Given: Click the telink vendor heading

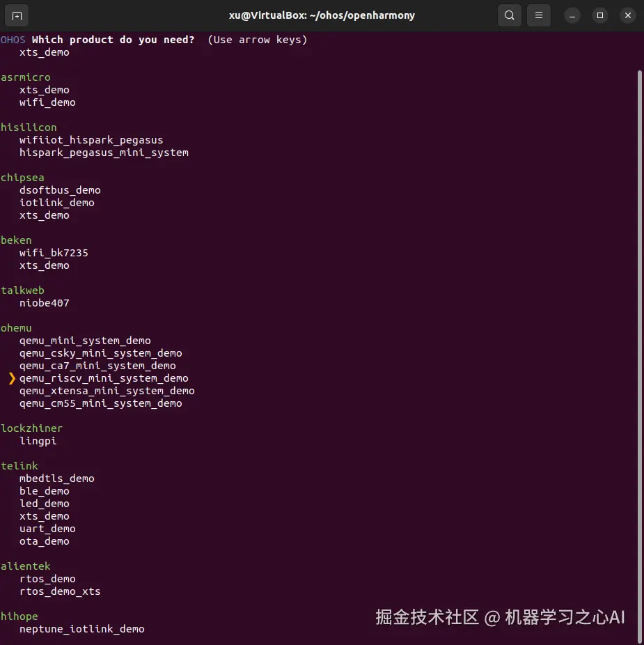Looking at the screenshot, I should (x=19, y=466).
